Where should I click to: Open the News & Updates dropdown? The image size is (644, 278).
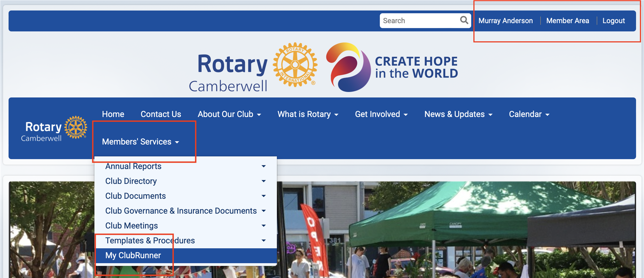pos(458,114)
